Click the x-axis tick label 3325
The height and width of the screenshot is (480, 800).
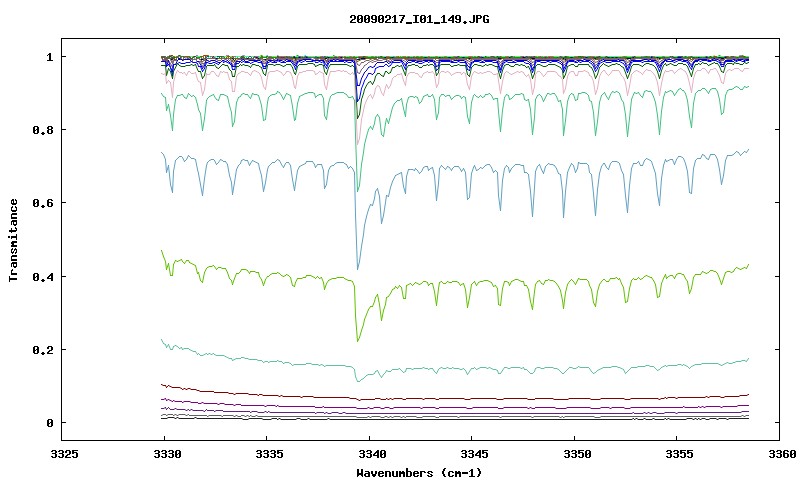click(64, 454)
